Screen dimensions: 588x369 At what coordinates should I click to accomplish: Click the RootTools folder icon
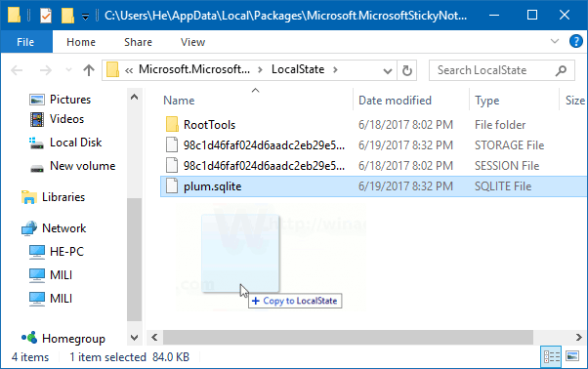pos(172,124)
